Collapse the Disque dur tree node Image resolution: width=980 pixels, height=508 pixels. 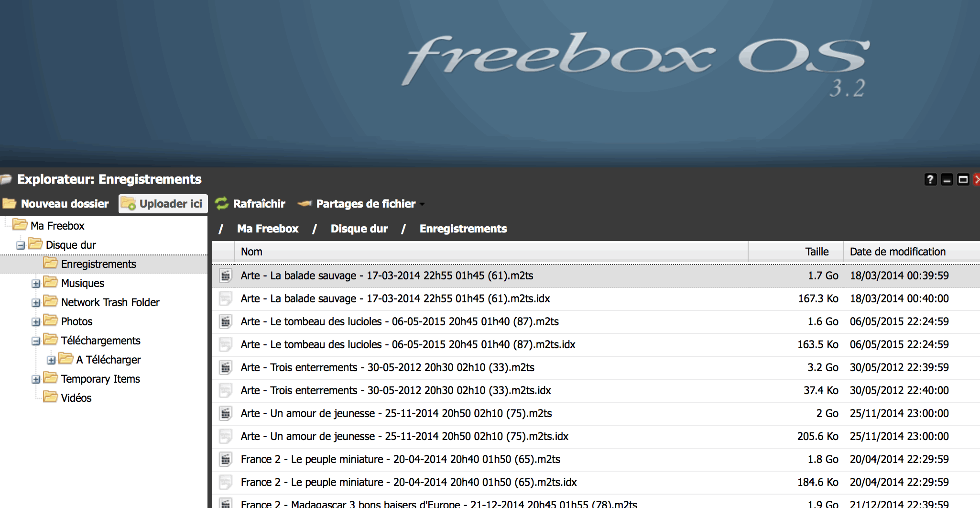coord(21,245)
